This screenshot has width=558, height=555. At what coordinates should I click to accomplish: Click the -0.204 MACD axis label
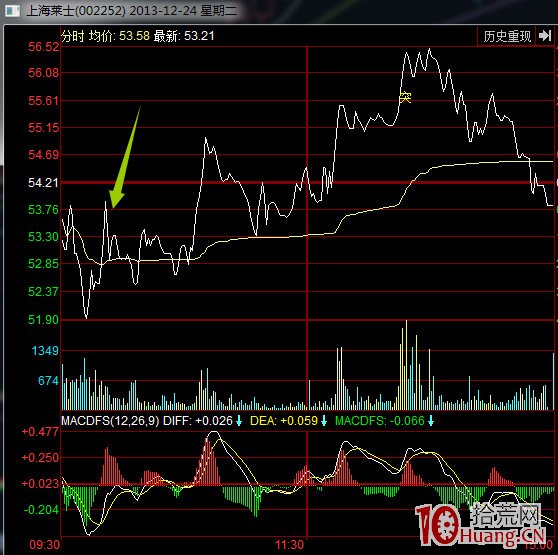coord(41,510)
